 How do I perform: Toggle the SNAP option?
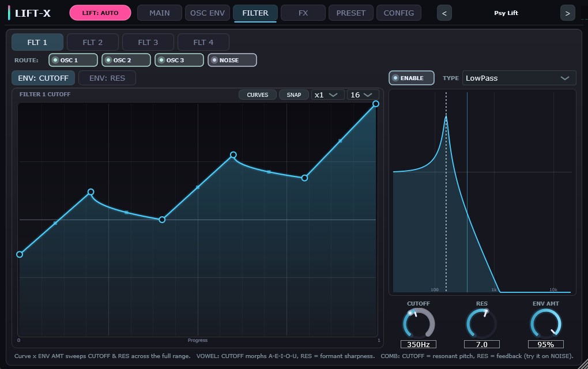294,95
